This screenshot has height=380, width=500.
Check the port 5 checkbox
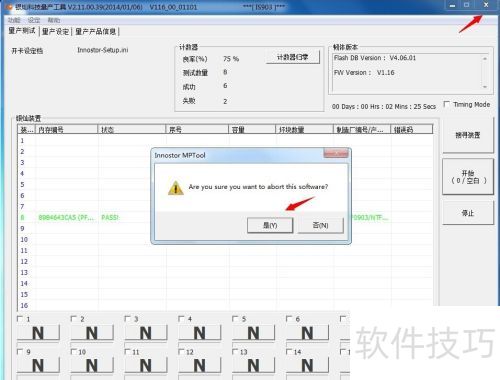pos(235,319)
